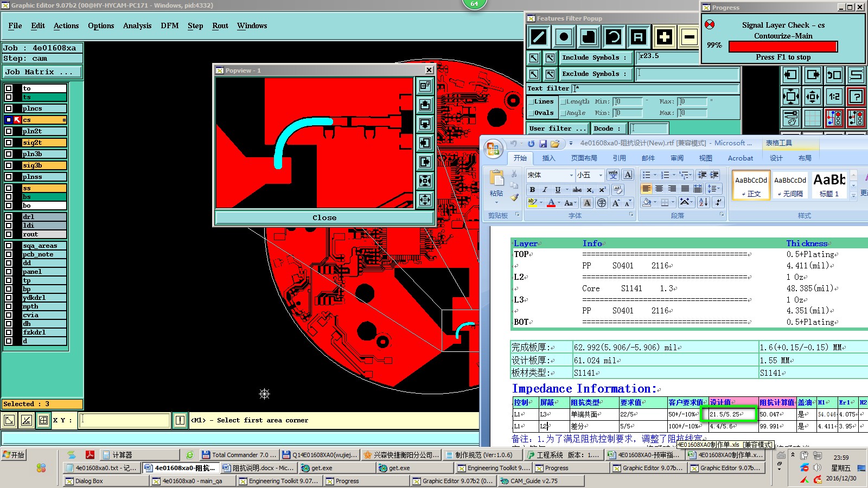868x488 pixels.
Task: Click the red progress bar in Progress window
Action: pyautogui.click(x=783, y=47)
